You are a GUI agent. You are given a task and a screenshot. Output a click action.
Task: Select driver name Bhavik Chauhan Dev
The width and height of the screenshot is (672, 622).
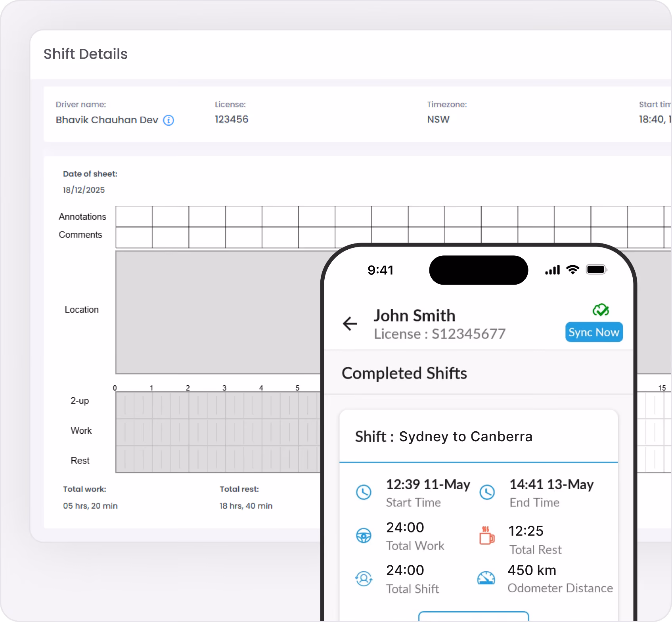click(x=107, y=120)
